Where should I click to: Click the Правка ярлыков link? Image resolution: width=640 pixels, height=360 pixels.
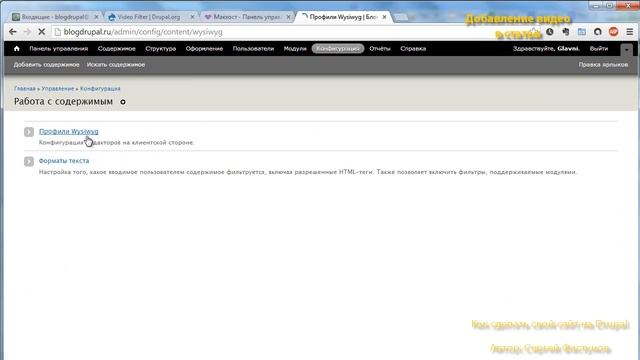coord(603,64)
